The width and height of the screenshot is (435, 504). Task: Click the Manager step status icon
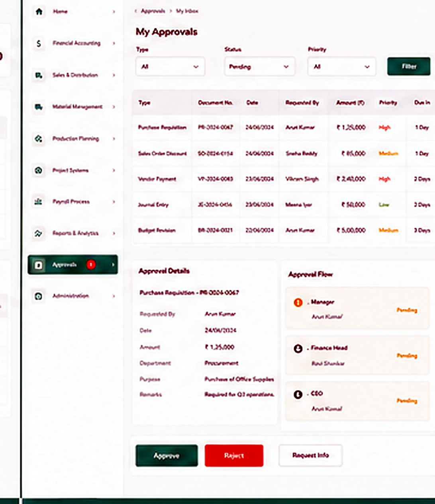[298, 303]
